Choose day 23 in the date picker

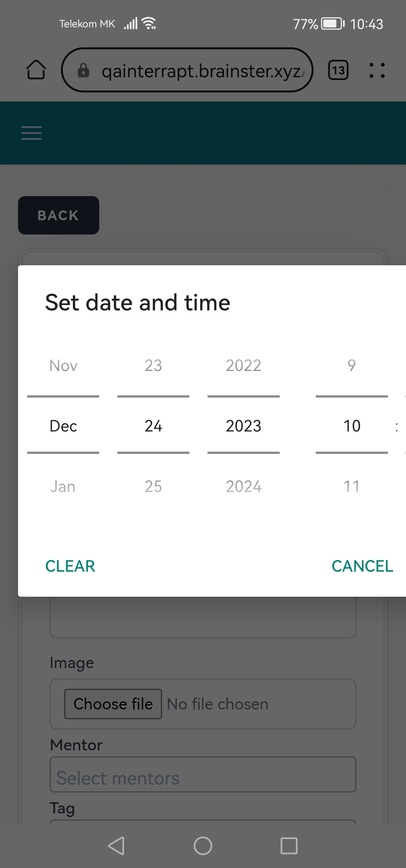pyautogui.click(x=153, y=366)
